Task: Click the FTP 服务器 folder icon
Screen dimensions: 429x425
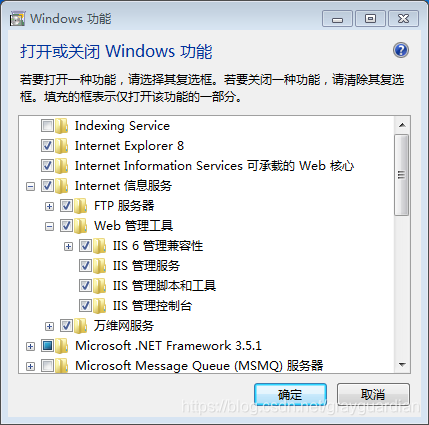Action: [x=81, y=206]
